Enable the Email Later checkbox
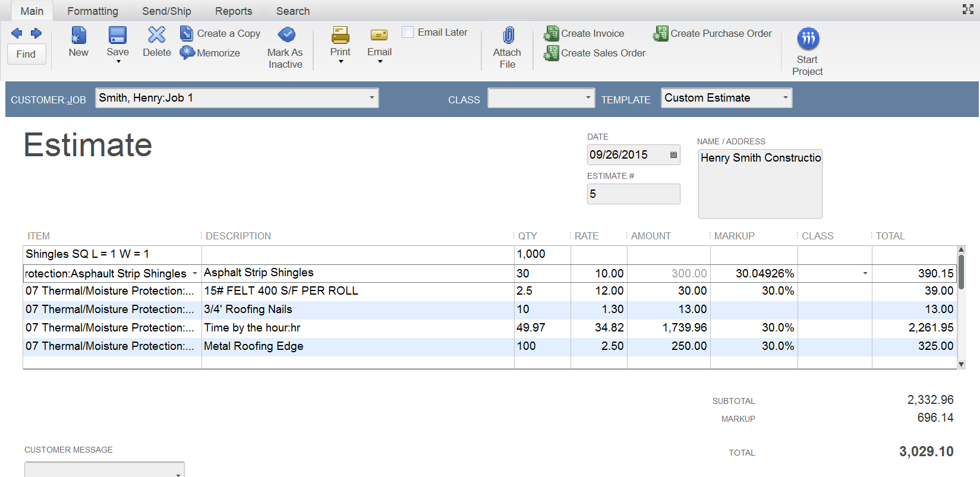 [x=408, y=32]
